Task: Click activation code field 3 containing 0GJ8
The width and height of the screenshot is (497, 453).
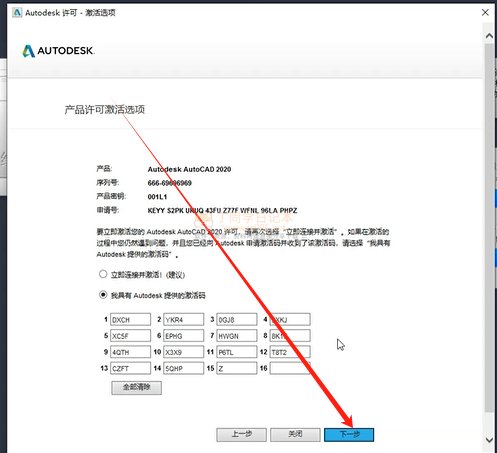Action: [x=237, y=319]
